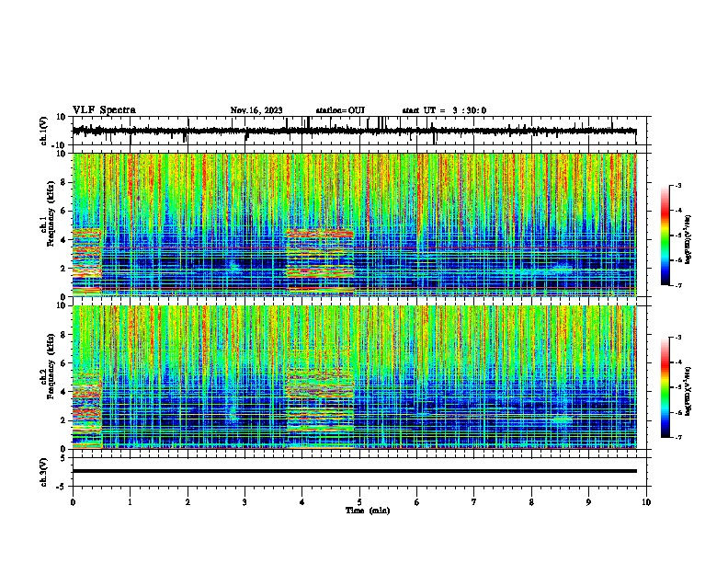Viewport: 728px width, 563px height.
Task: Click time axis tick label "8"
Action: click(x=531, y=502)
